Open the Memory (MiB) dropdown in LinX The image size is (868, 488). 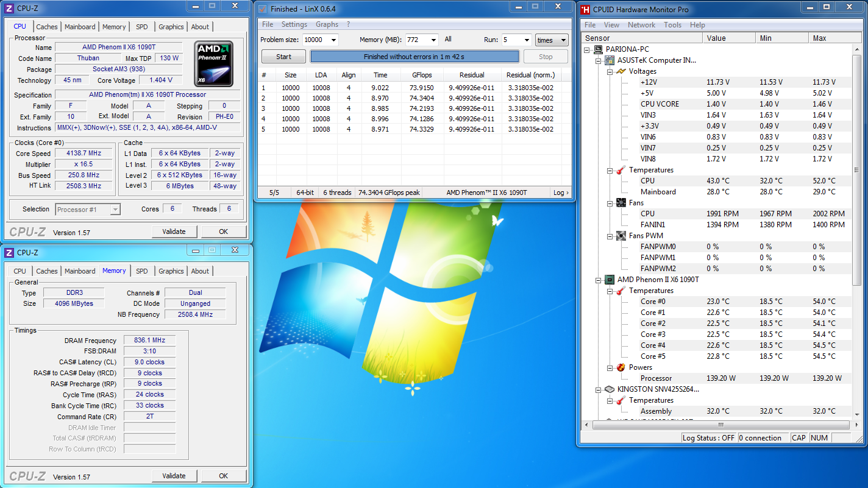[433, 40]
